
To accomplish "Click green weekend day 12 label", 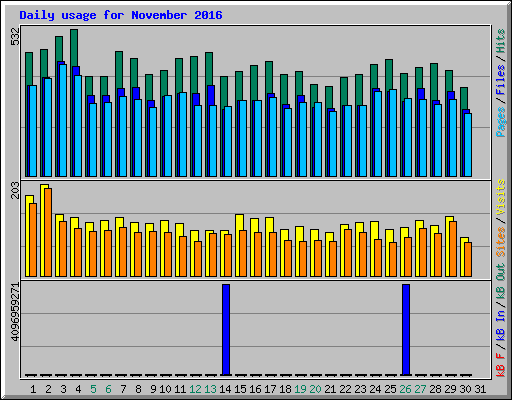I will tap(195, 389).
